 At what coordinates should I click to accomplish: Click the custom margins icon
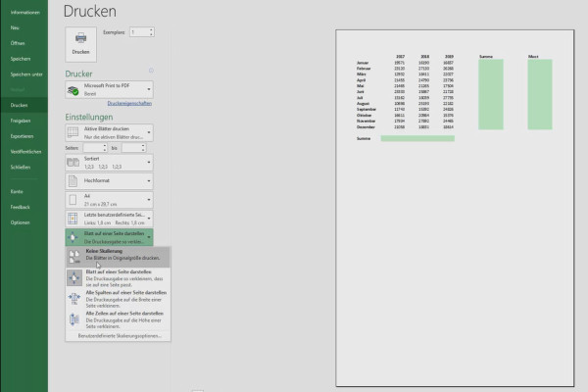pos(73,219)
